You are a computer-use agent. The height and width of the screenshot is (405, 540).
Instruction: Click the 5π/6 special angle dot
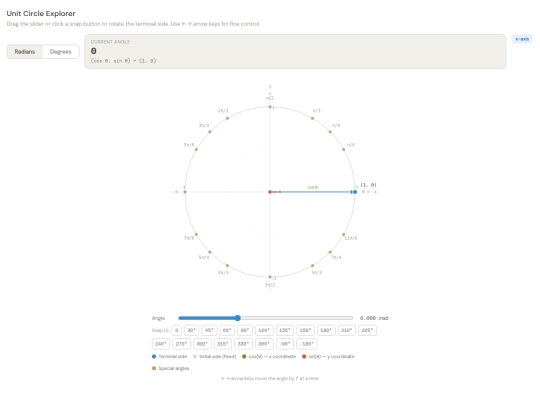[x=196, y=149]
